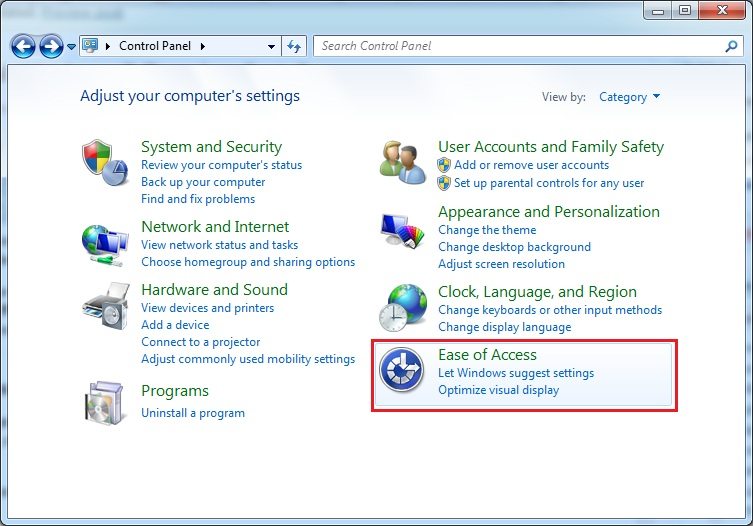
Task: Click the Add a device link
Action: point(175,325)
